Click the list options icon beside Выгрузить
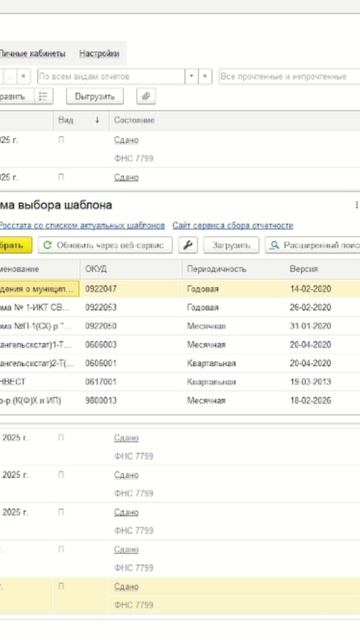 click(43, 97)
